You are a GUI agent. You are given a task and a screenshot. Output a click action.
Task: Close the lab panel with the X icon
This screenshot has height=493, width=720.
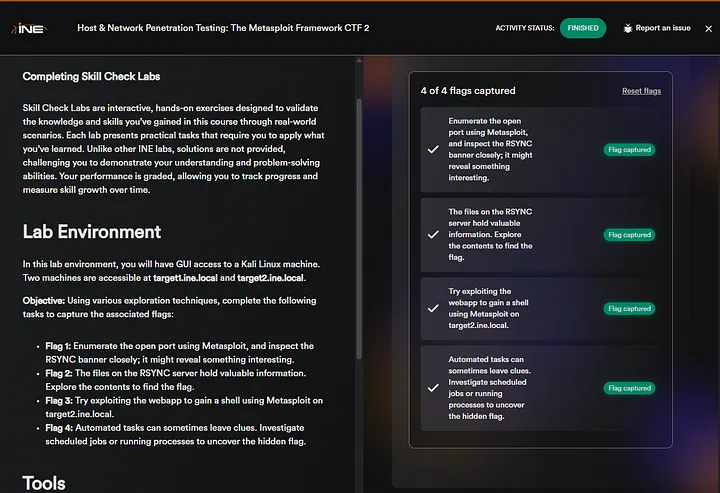[709, 28]
